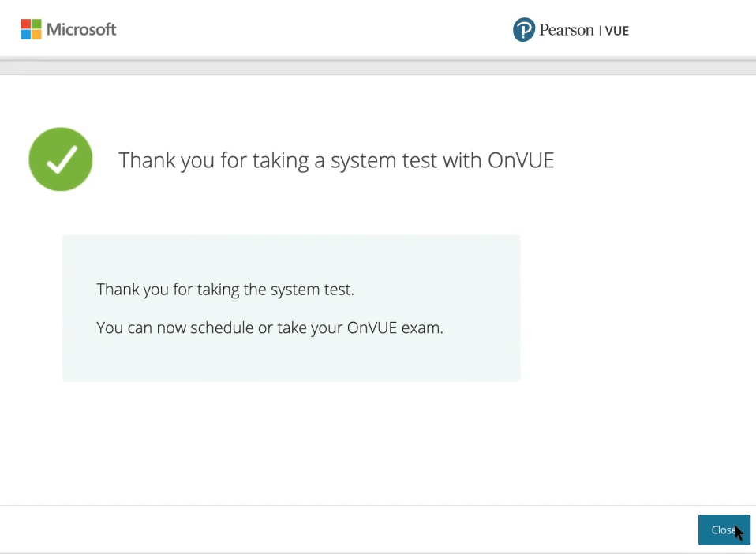The height and width of the screenshot is (554, 756).
Task: Click the green square in Microsoft logo
Action: (36, 24)
